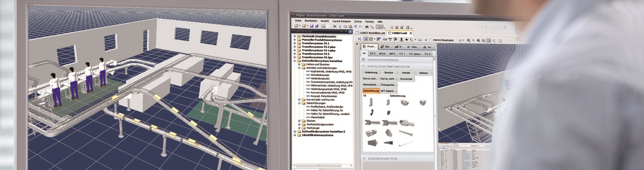
Task: Expand the Mechanik Grundelemente tree folder
Action: tap(295, 36)
